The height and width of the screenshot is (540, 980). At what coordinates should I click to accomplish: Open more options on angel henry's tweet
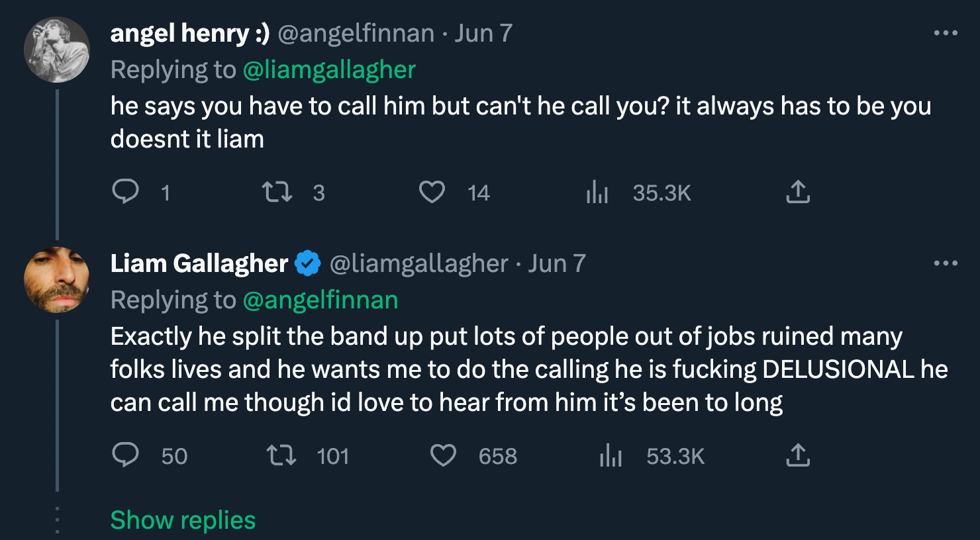(x=946, y=33)
